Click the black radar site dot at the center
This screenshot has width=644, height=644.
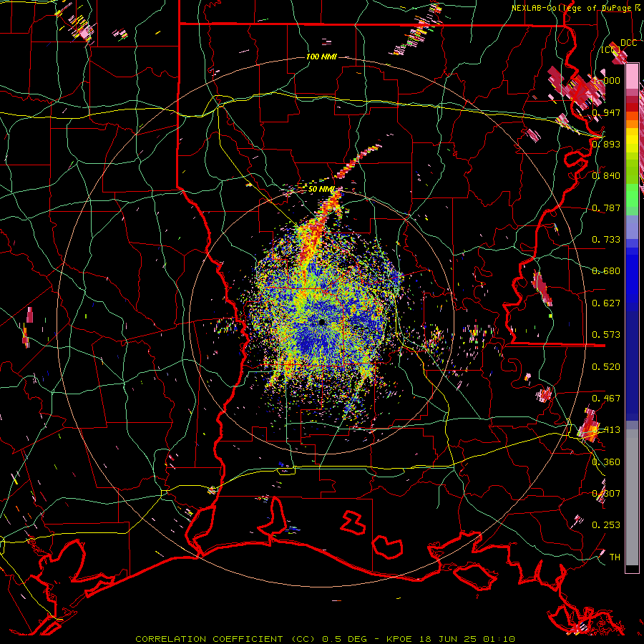[x=322, y=323]
